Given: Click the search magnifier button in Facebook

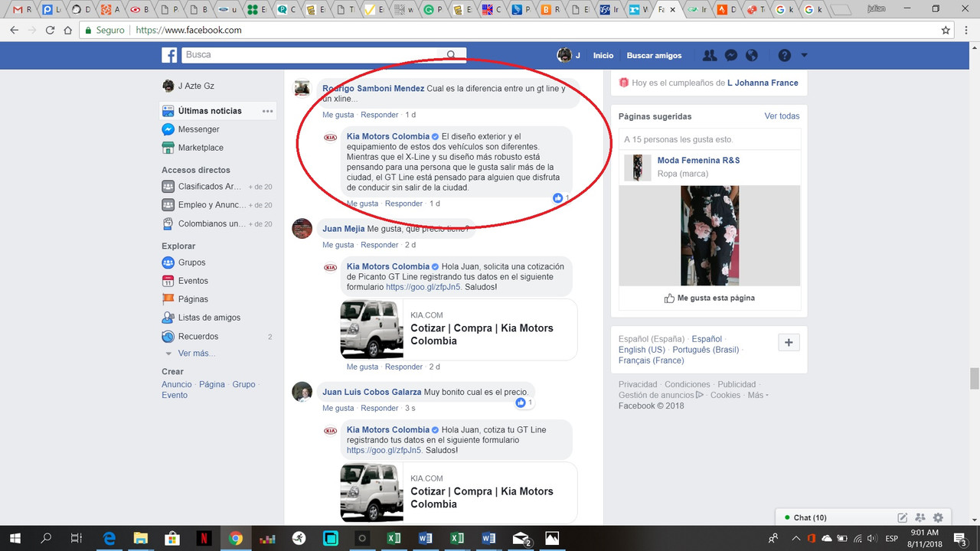Looking at the screenshot, I should click(x=452, y=55).
